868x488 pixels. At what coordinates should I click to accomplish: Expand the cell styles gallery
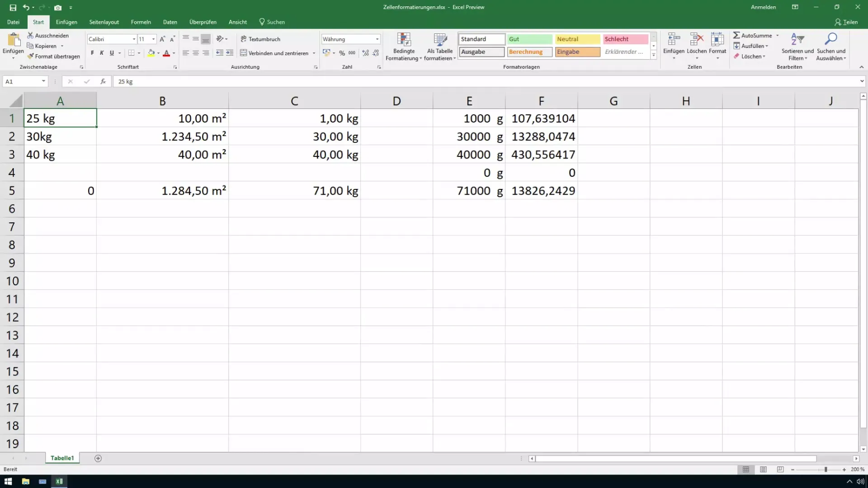point(654,55)
